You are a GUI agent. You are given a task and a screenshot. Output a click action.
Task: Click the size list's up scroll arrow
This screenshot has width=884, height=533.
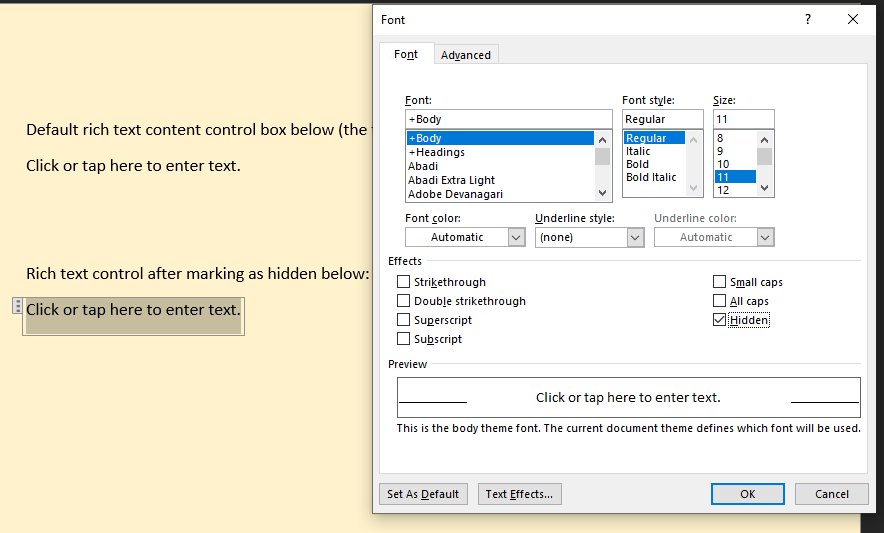[x=764, y=139]
